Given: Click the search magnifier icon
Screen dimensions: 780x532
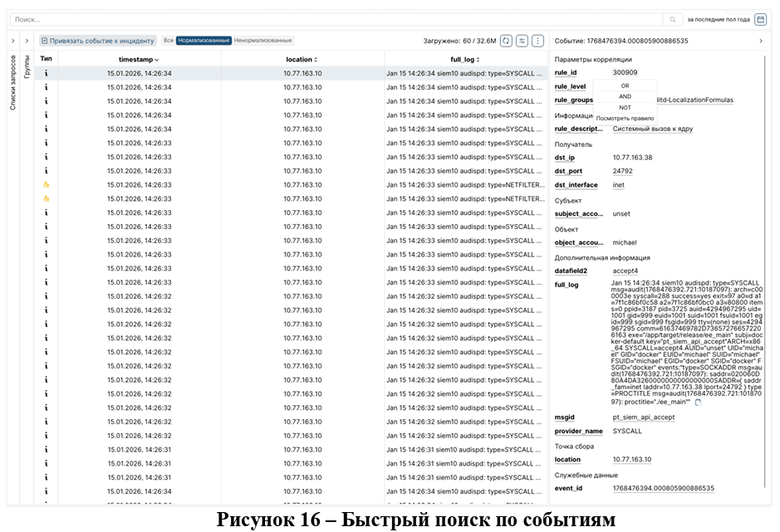Looking at the screenshot, I should point(673,19).
